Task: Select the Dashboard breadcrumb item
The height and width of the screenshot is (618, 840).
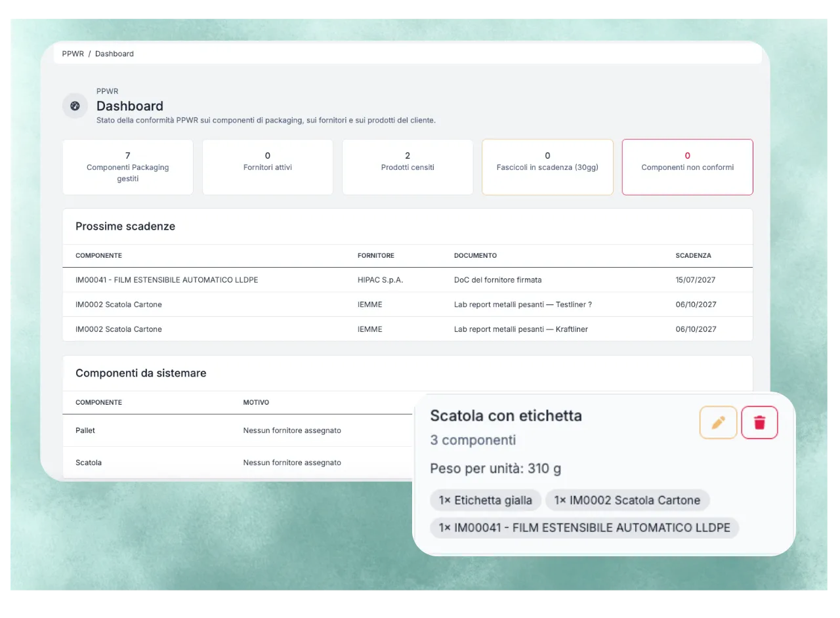Action: [114, 54]
